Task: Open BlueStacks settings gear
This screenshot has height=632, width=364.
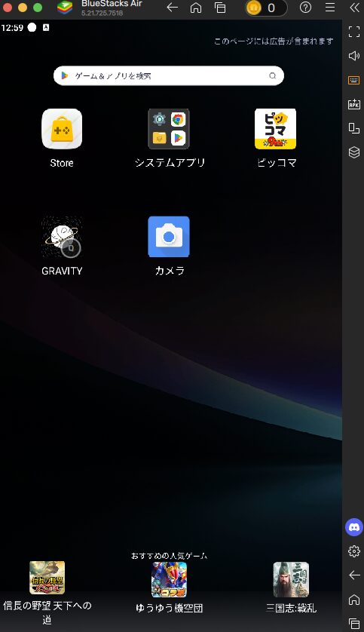Action: pos(354,551)
